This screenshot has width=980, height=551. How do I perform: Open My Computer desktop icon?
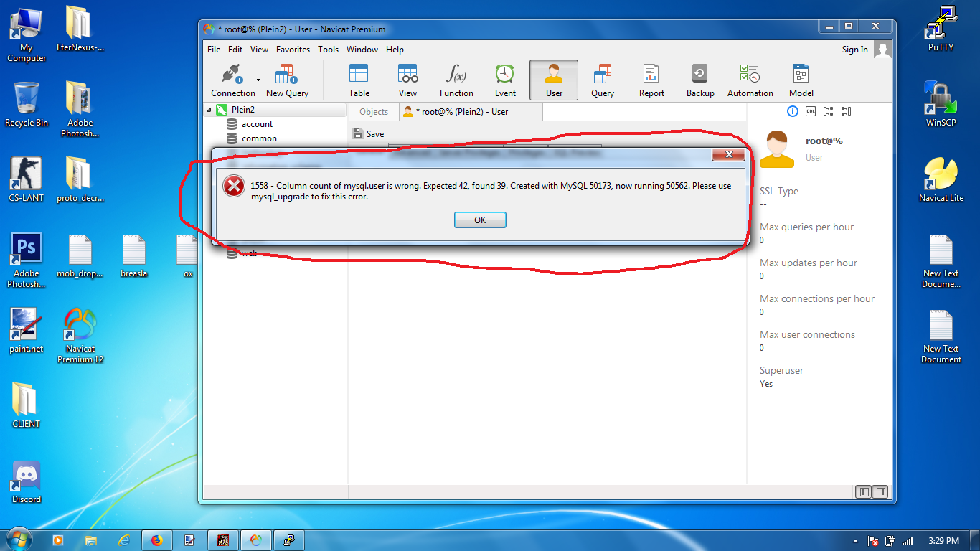(27, 34)
